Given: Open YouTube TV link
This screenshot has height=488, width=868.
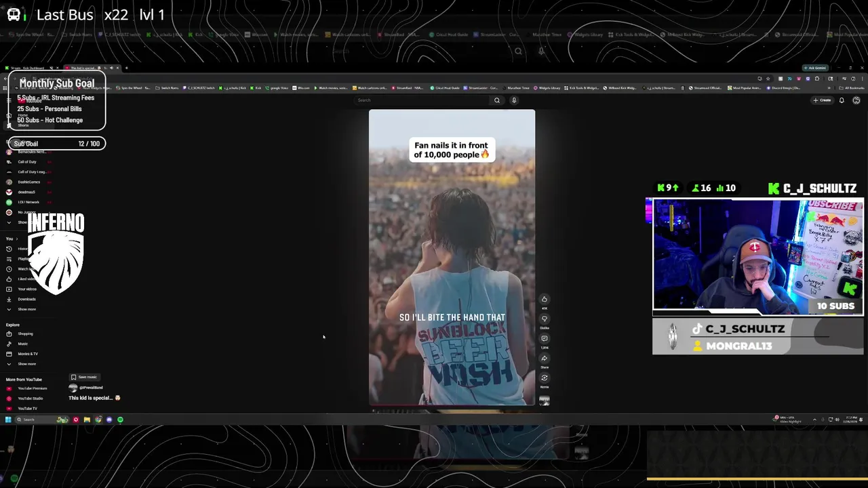Looking at the screenshot, I should [27, 409].
